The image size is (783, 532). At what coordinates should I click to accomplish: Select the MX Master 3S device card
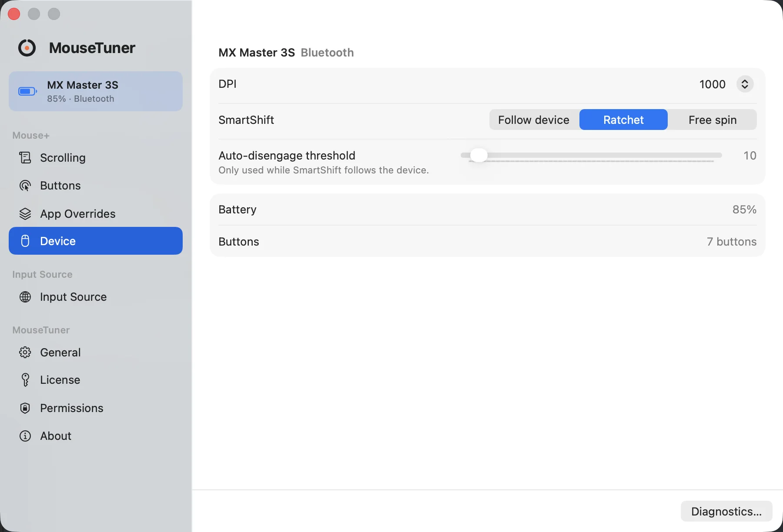(x=96, y=91)
